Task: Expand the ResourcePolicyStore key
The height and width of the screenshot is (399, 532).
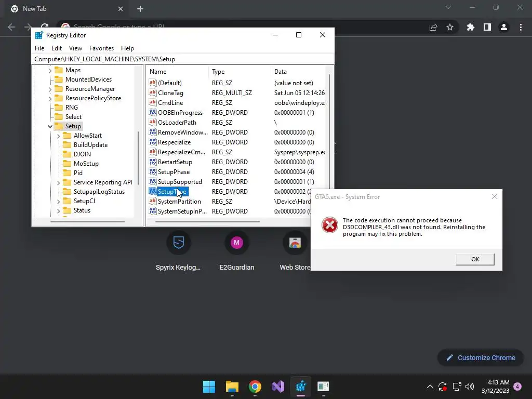Action: coord(50,98)
